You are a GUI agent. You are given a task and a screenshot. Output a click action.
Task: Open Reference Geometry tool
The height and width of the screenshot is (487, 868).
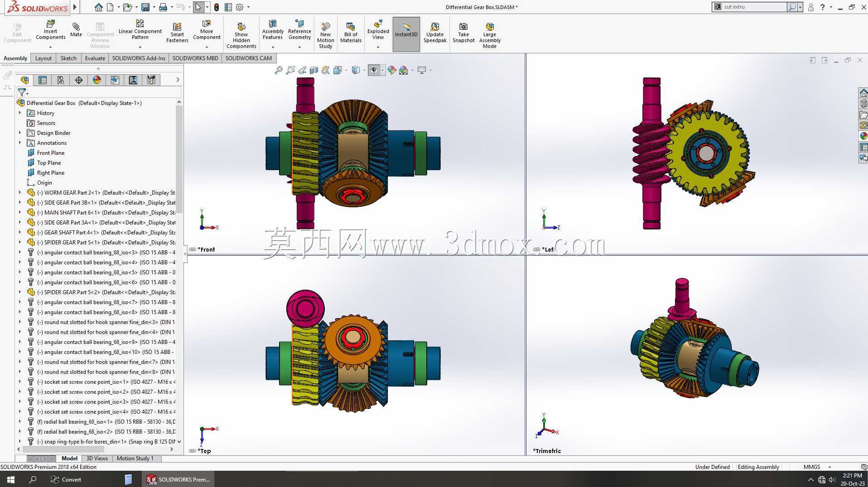[x=299, y=30]
